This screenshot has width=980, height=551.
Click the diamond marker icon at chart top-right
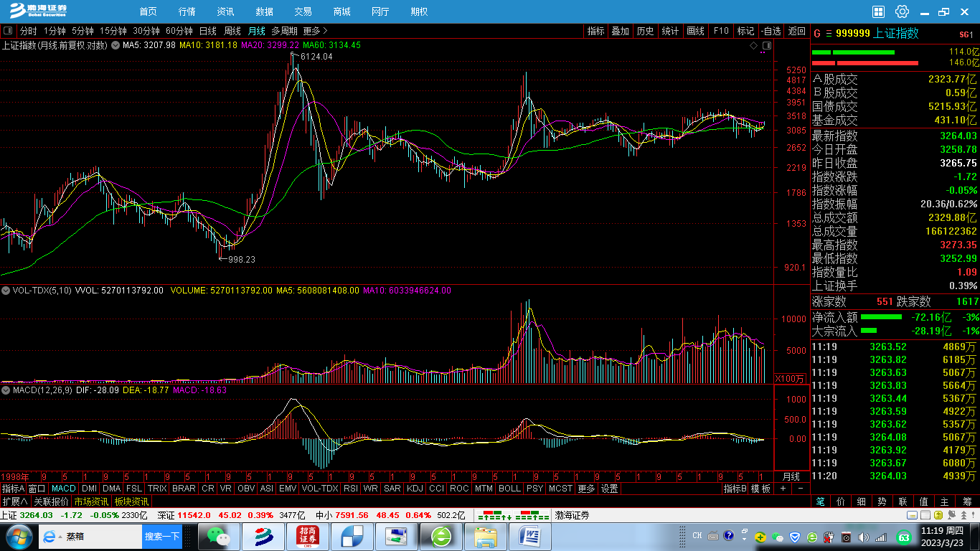753,45
